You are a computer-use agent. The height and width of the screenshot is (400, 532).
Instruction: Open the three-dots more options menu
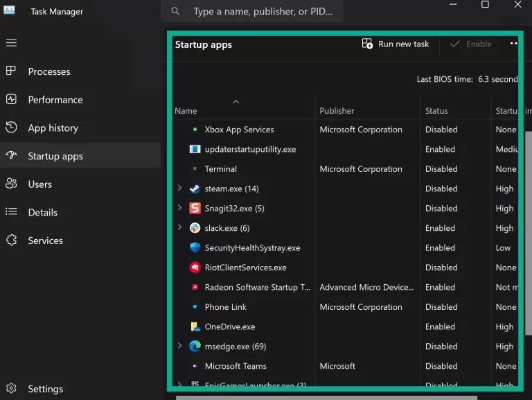point(514,44)
